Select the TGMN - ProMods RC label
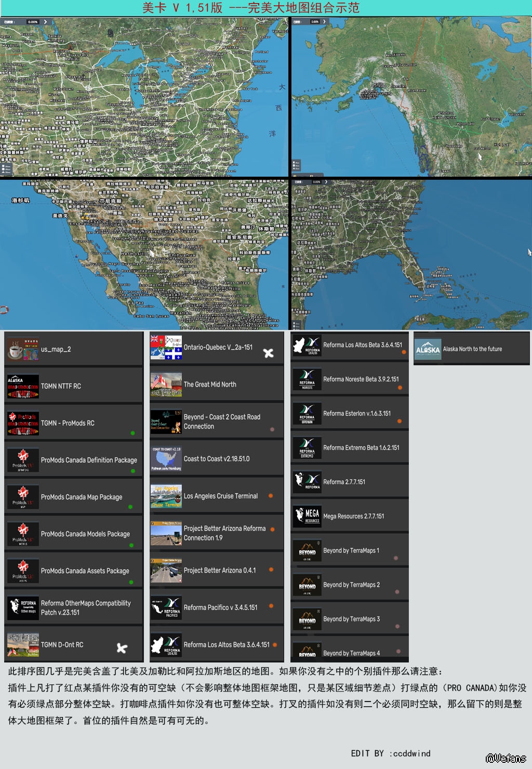The image size is (532, 769). click(x=68, y=423)
